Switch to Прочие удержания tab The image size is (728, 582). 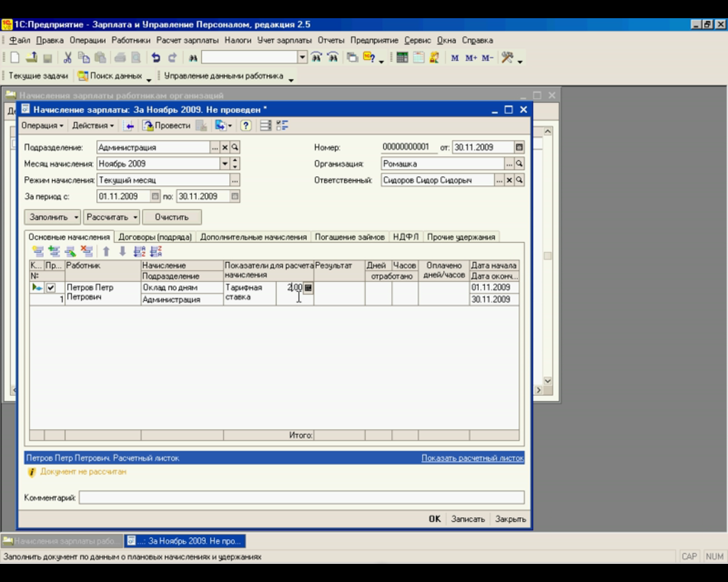[x=461, y=237]
